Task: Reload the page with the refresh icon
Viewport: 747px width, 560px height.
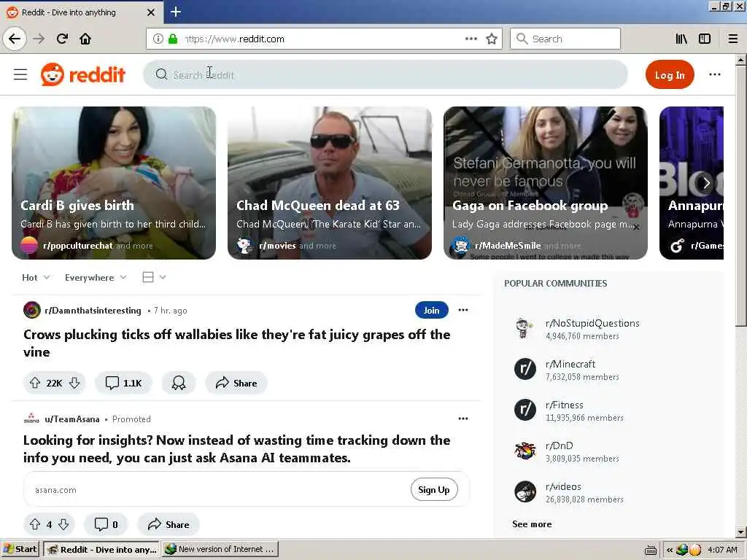Action: pyautogui.click(x=62, y=39)
